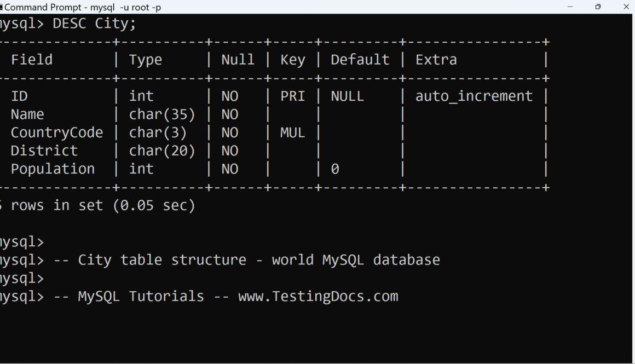Click the 'MUL' key in CountryCode row
The width and height of the screenshot is (635, 364).
[292, 132]
